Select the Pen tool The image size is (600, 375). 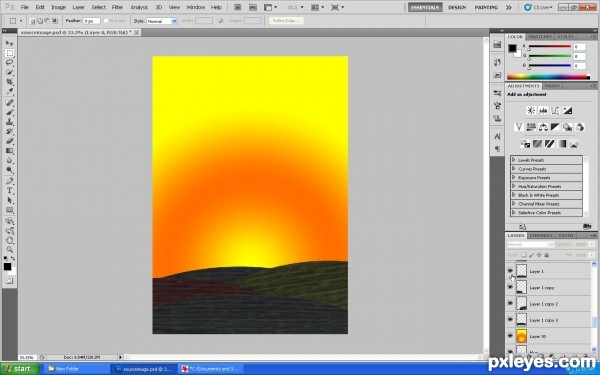(10, 181)
